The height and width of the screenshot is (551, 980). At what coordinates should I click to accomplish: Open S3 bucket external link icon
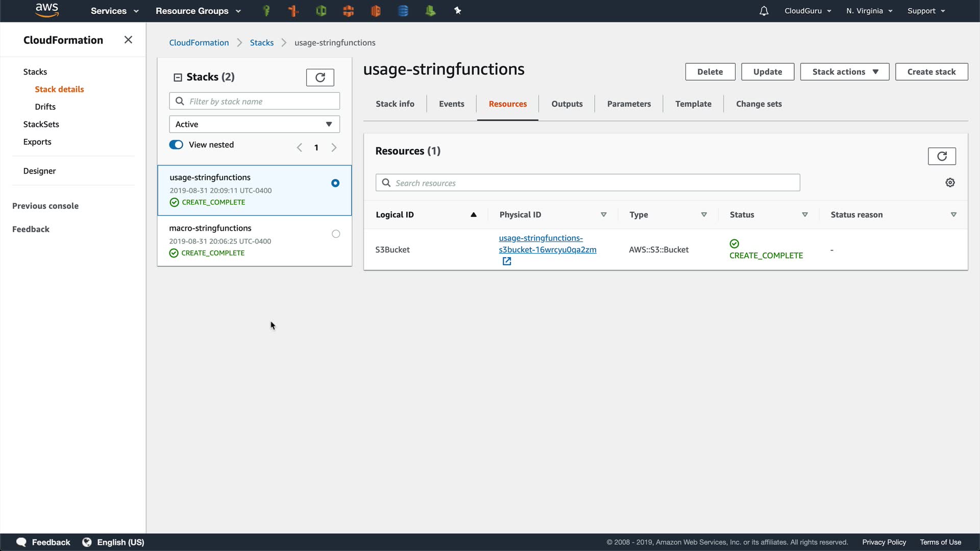click(506, 261)
